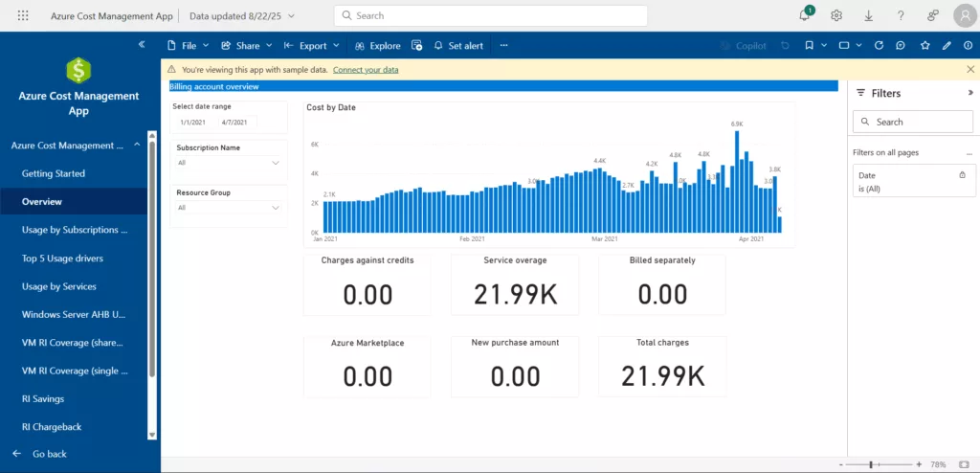Open the more options ellipsis in toolbar

pos(503,45)
